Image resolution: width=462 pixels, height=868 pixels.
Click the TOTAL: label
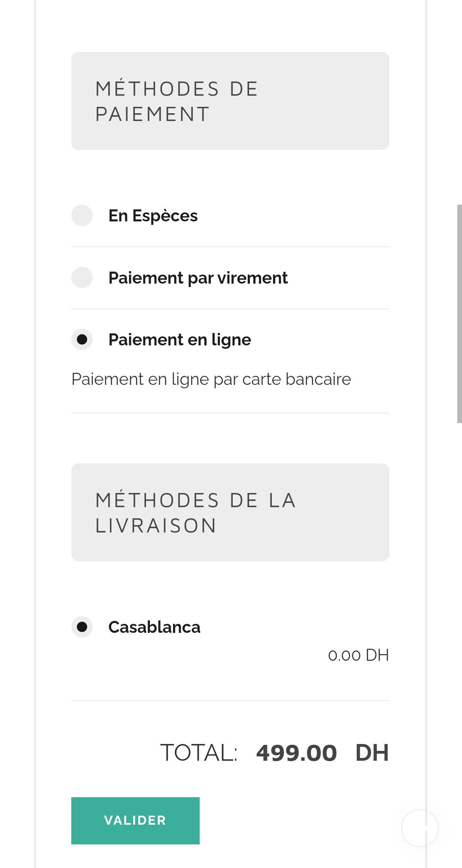[x=199, y=753]
